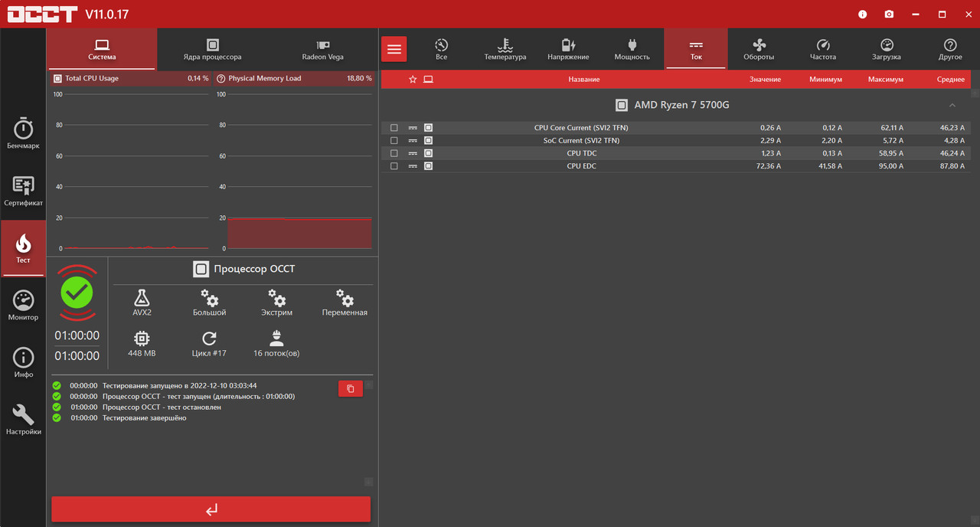Click graph icon for SoC Current row
Screen dimensions: 980x527
pyautogui.click(x=413, y=141)
